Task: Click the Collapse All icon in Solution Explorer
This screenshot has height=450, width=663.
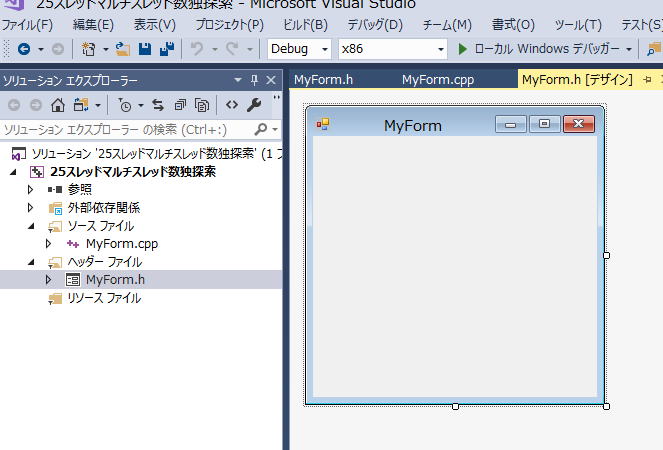Action: pos(180,105)
